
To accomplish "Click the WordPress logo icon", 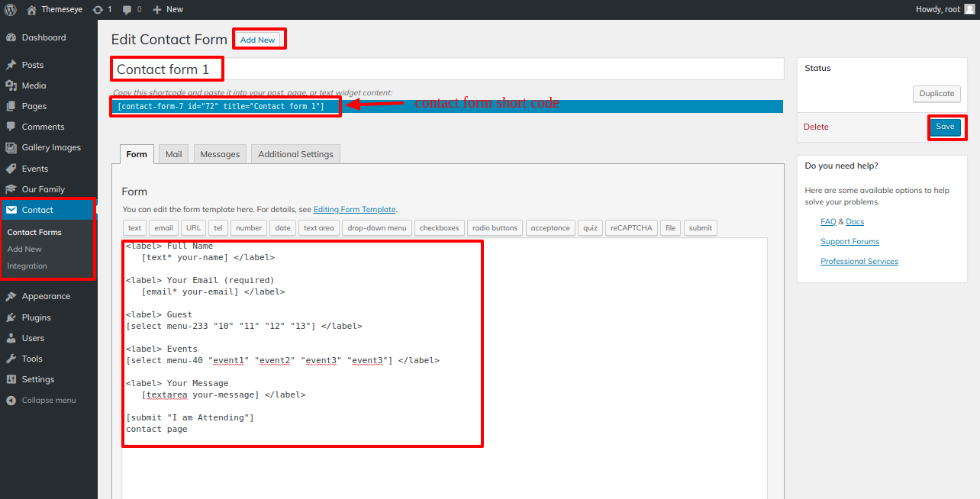I will point(11,9).
